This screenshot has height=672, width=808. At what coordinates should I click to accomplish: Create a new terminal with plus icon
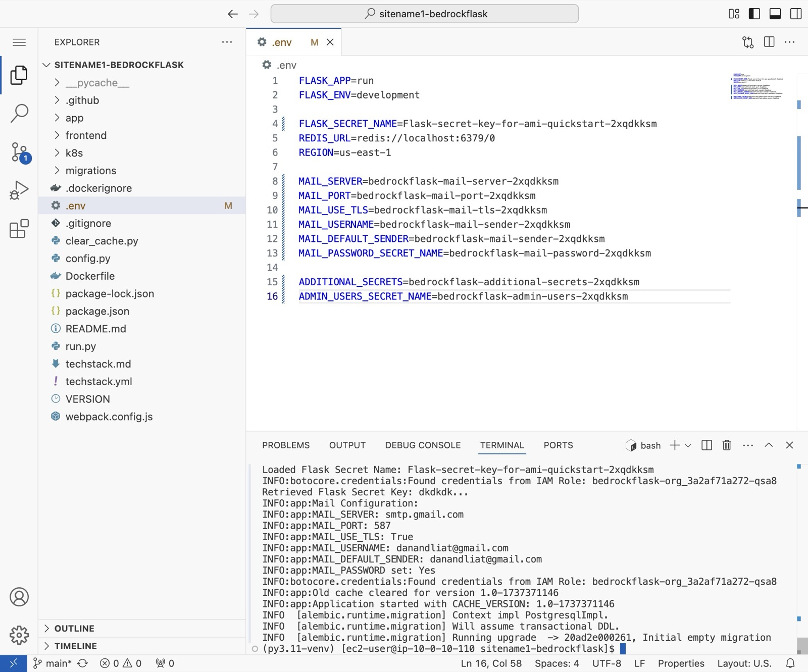click(x=675, y=445)
